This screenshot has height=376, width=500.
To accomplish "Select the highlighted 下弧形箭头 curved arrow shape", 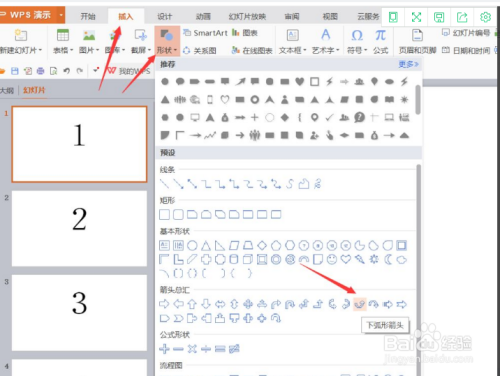I will pyautogui.click(x=359, y=304).
